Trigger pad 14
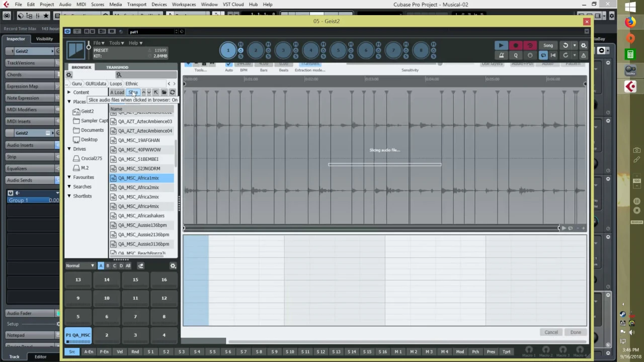 point(107,280)
